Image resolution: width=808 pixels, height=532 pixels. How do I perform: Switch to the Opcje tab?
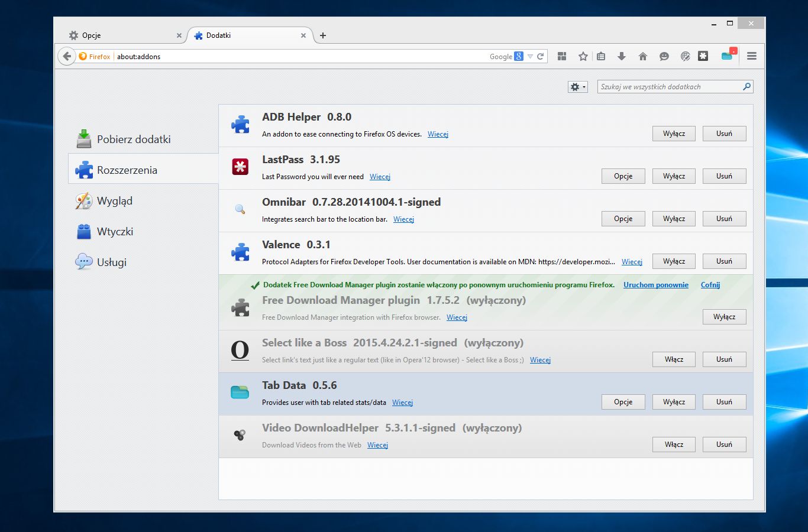coord(125,35)
